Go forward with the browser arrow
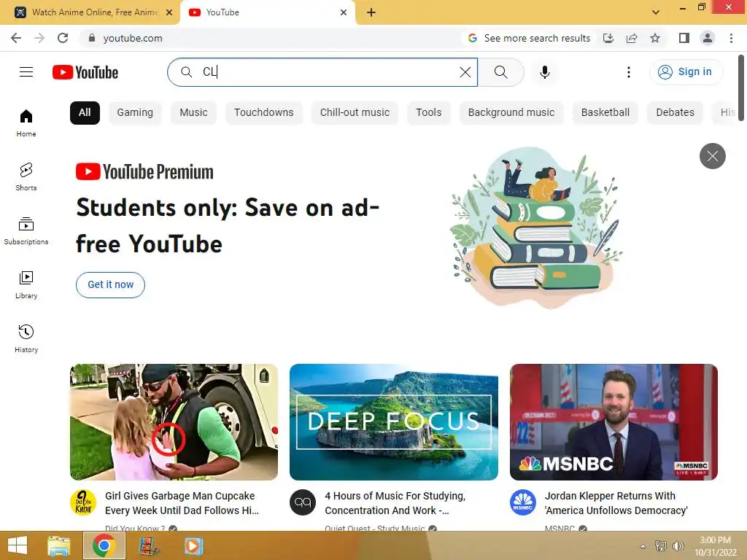This screenshot has height=560, width=747. pyautogui.click(x=39, y=38)
